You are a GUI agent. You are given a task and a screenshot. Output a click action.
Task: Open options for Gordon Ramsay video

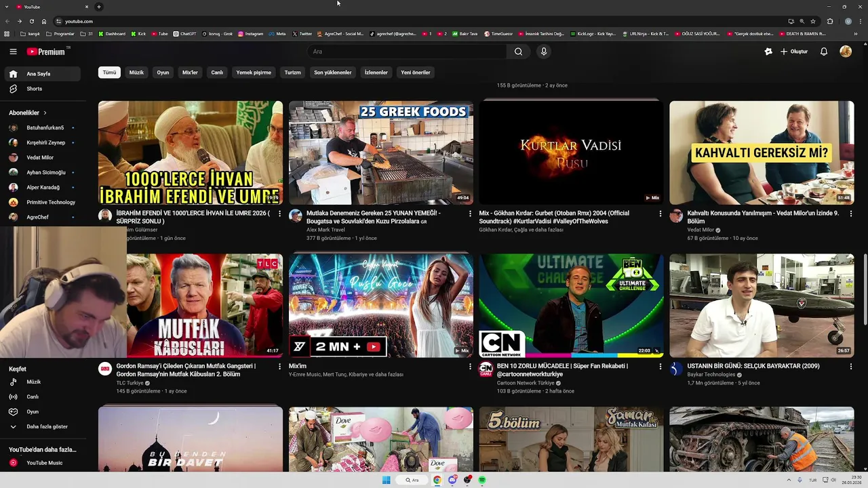click(279, 366)
